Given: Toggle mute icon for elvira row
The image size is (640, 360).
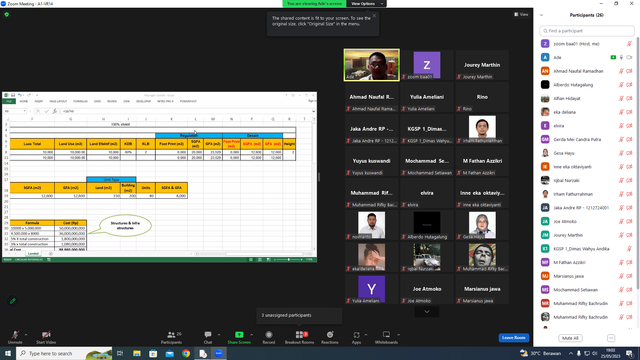Looking at the screenshot, I should (621, 126).
